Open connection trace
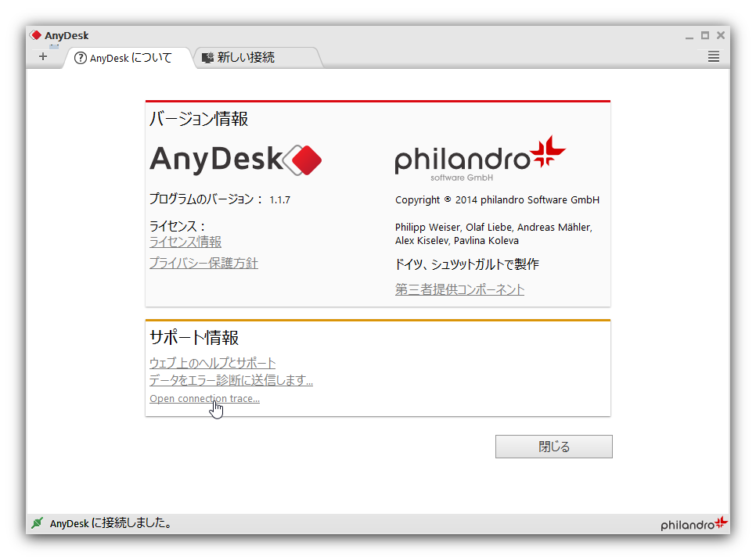The width and height of the screenshot is (756, 560). click(204, 398)
